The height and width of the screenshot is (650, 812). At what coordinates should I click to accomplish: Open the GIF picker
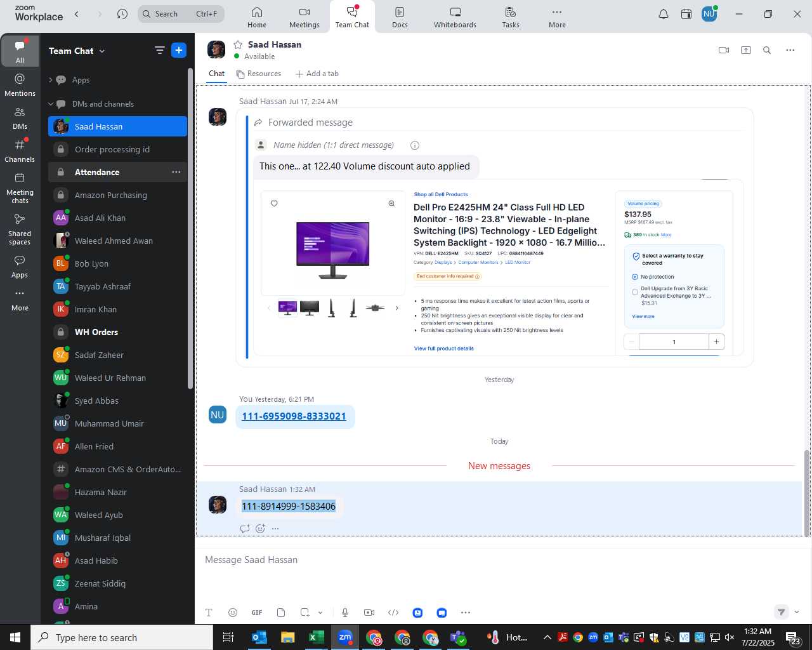257,613
